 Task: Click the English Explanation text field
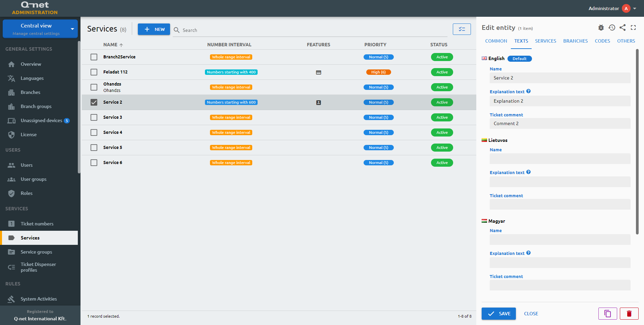(x=560, y=101)
